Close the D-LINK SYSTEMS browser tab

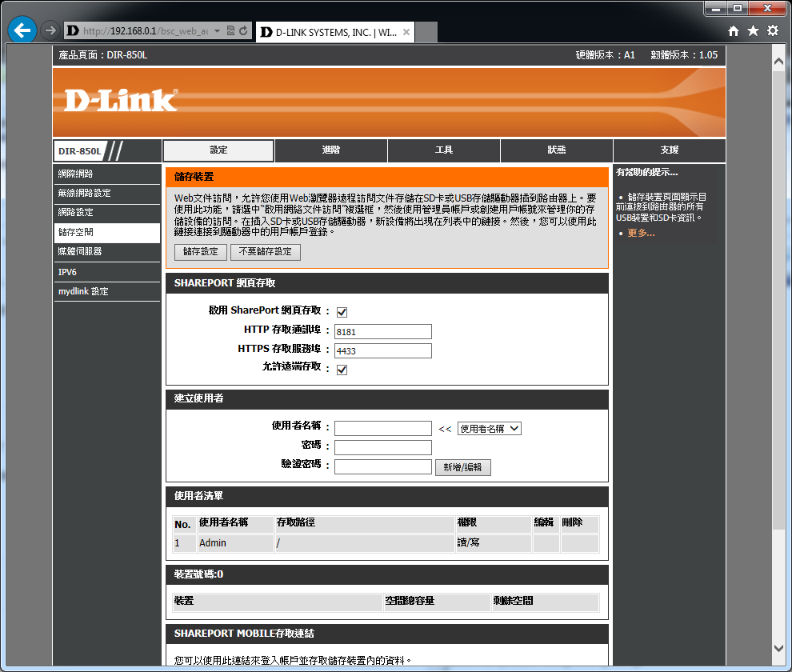[x=406, y=33]
